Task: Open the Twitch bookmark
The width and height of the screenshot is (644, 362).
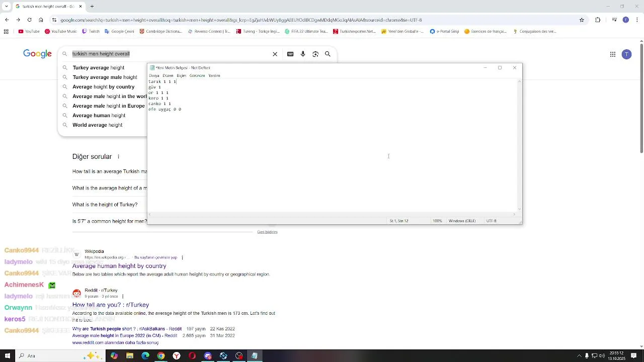Action: click(90, 31)
